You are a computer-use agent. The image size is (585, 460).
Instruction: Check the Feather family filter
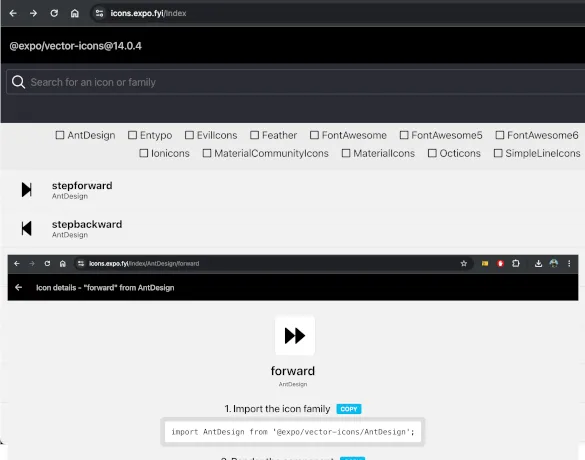point(254,135)
